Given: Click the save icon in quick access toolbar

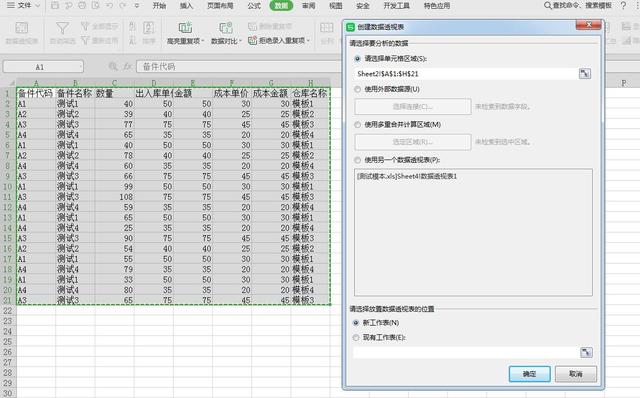Looking at the screenshot, I should pos(55,6).
